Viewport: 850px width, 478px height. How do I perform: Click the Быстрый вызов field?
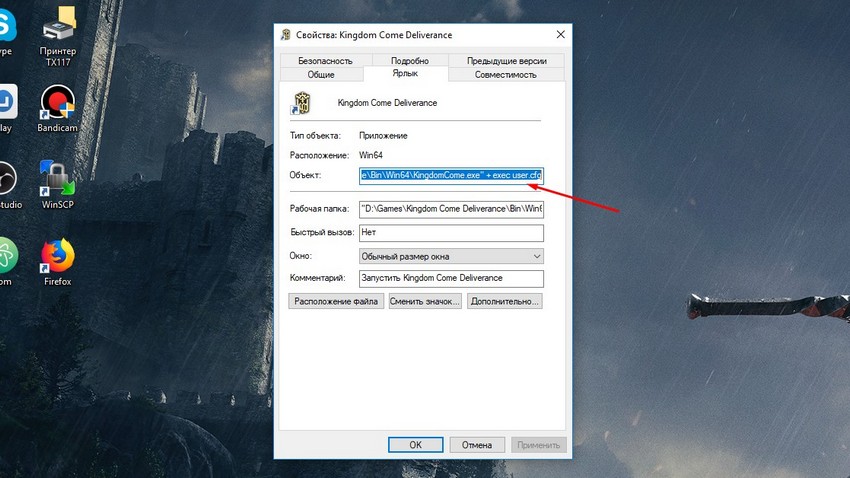click(451, 232)
